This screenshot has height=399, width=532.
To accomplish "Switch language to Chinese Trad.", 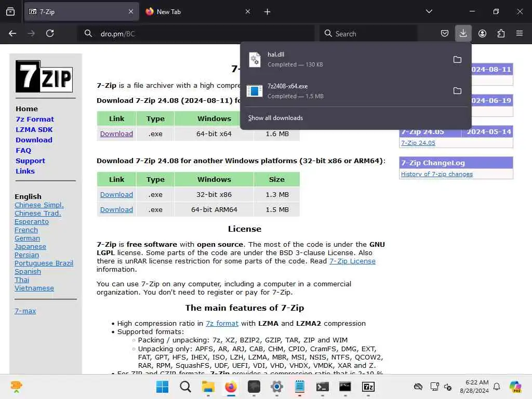I will tap(37, 213).
